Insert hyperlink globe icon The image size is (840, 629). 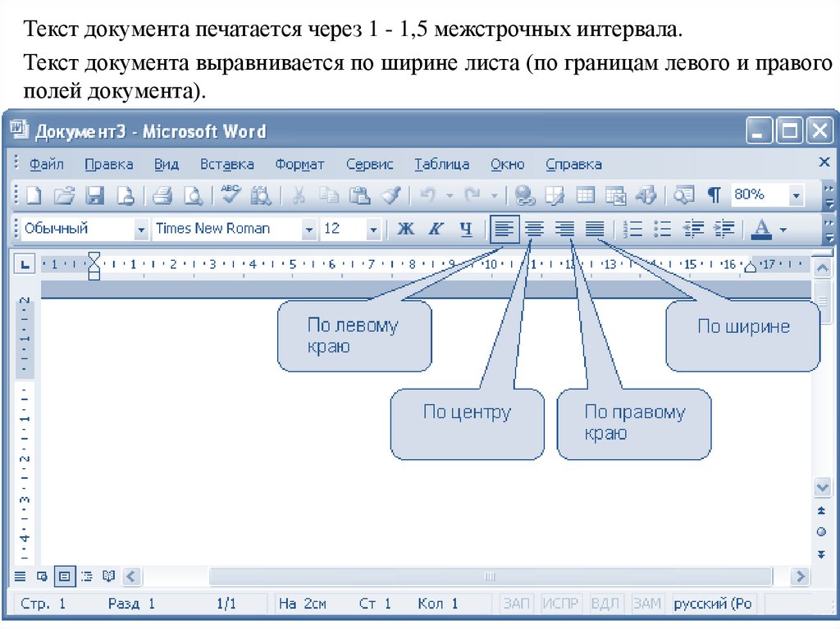[x=524, y=195]
